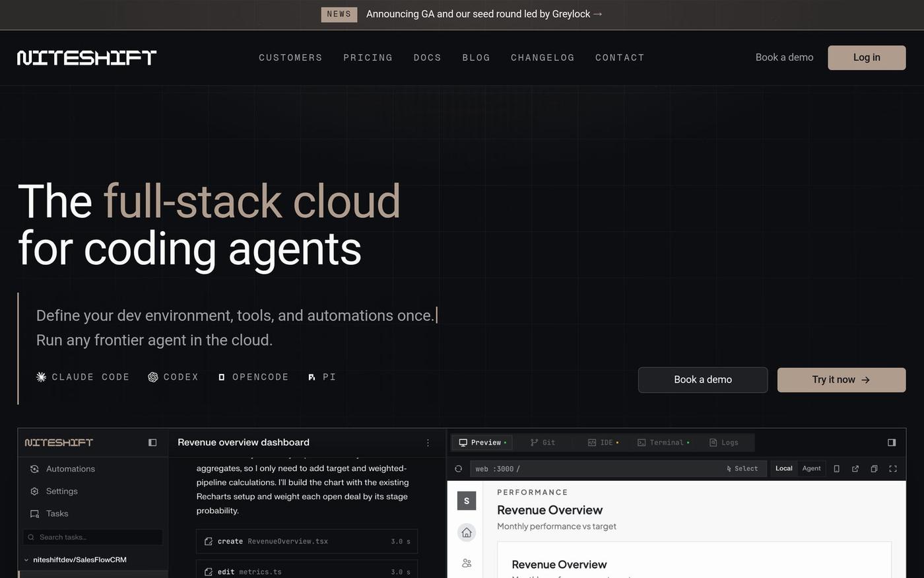This screenshot has width=924, height=578.
Task: Switch to the Git tab
Action: point(543,443)
